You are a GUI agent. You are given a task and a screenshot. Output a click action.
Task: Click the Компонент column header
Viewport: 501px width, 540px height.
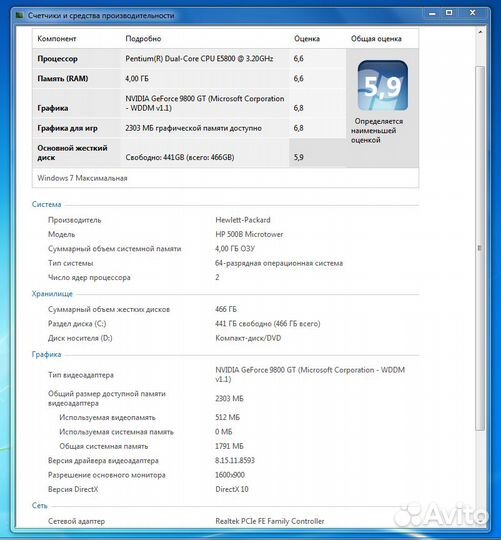click(x=56, y=39)
